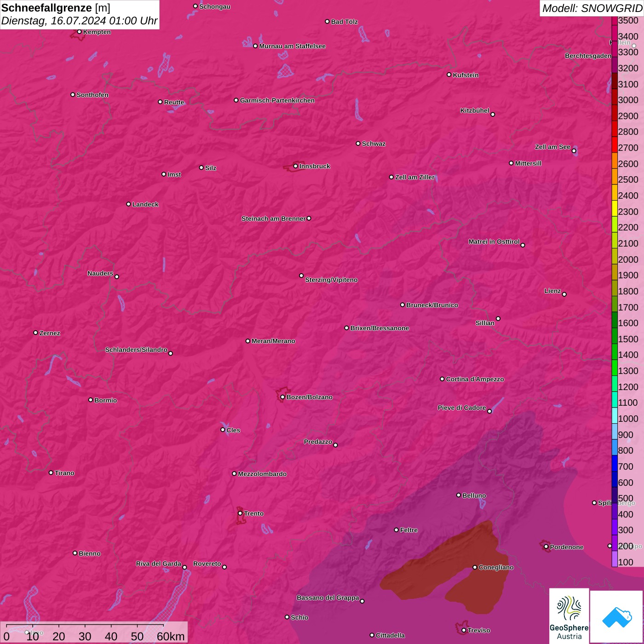Click the Innsbruck city marker
644x644 pixels.
[x=295, y=166]
